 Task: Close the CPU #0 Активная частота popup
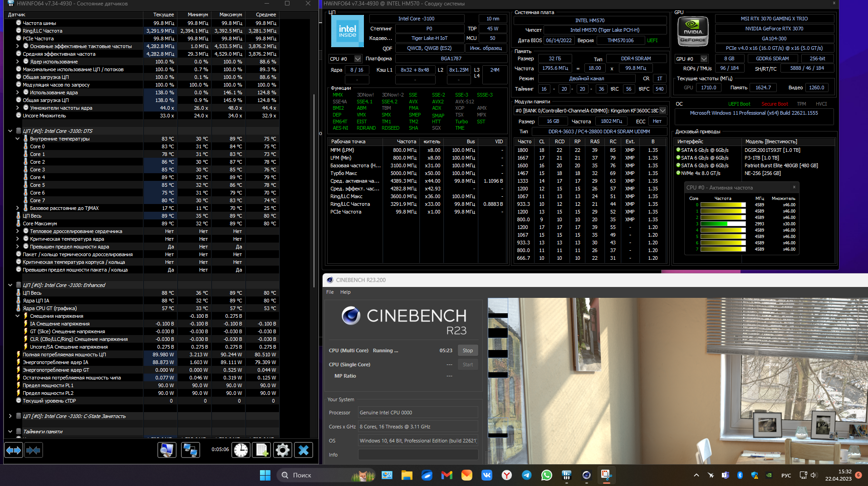(794, 187)
